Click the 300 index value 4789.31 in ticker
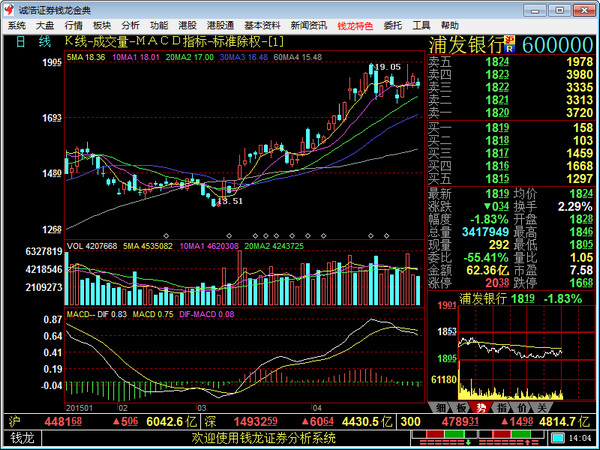This screenshot has width=600, height=450. point(460,422)
